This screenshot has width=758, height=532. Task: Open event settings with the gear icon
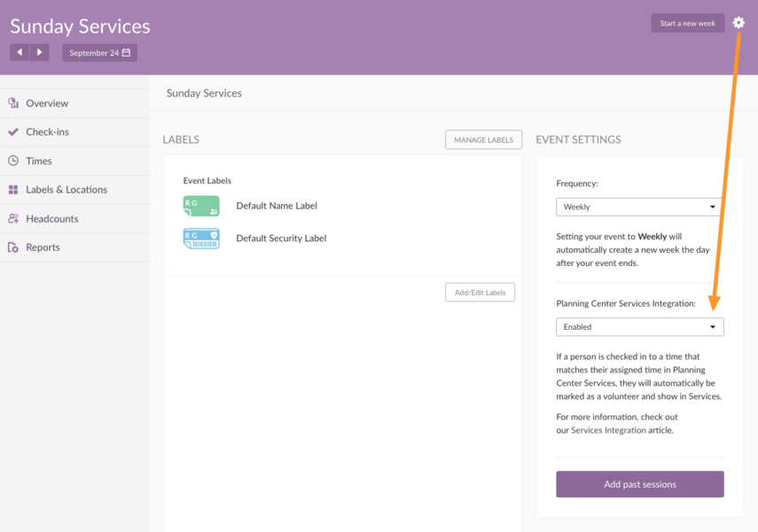pyautogui.click(x=738, y=22)
